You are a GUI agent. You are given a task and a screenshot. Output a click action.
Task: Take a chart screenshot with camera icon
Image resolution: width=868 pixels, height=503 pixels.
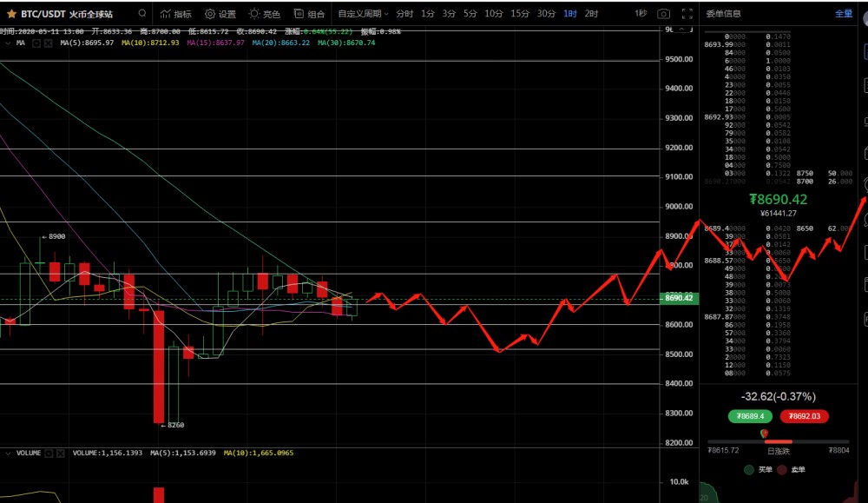[664, 14]
